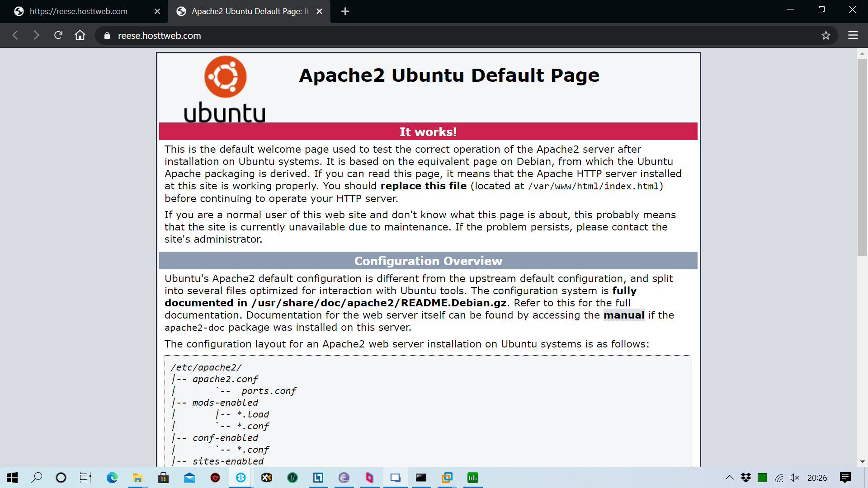This screenshot has width=868, height=488.
Task: Unmute the system volume in the tray
Action: [795, 478]
